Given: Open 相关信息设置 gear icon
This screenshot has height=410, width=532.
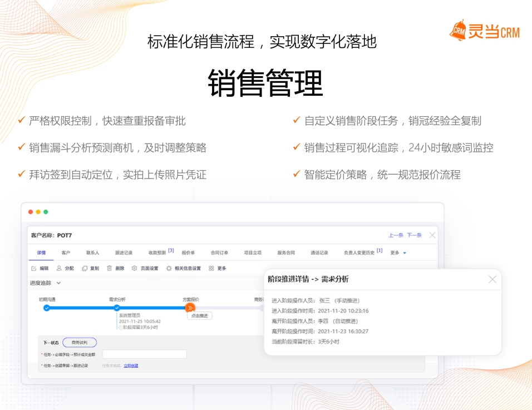Looking at the screenshot, I should (x=169, y=268).
